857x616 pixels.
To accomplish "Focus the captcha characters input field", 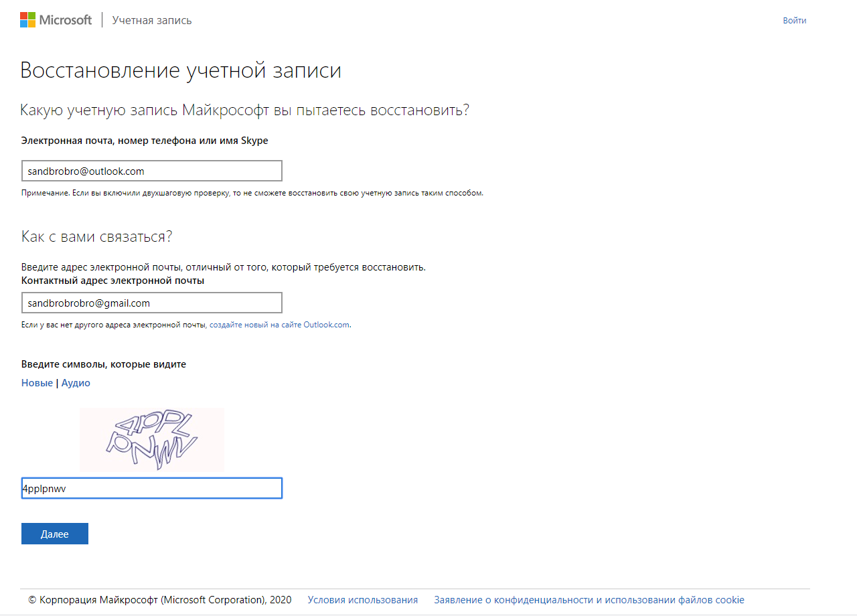I will (x=151, y=488).
